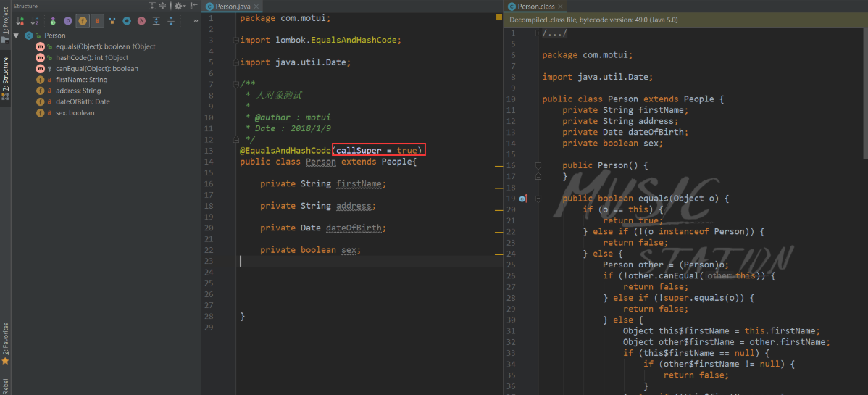This screenshot has width=868, height=395.
Task: Click Hide Structure panel icon
Action: [x=193, y=6]
